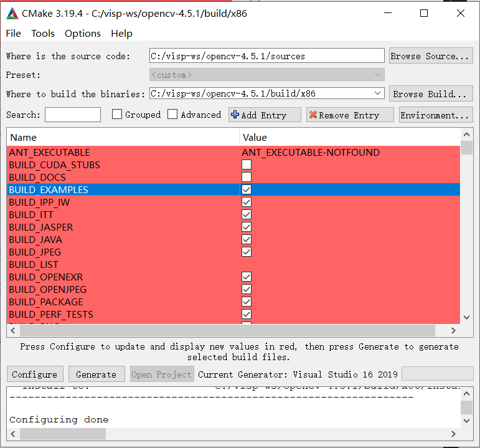480x448 pixels.
Task: Click the Browse Build button
Action: coord(431,93)
